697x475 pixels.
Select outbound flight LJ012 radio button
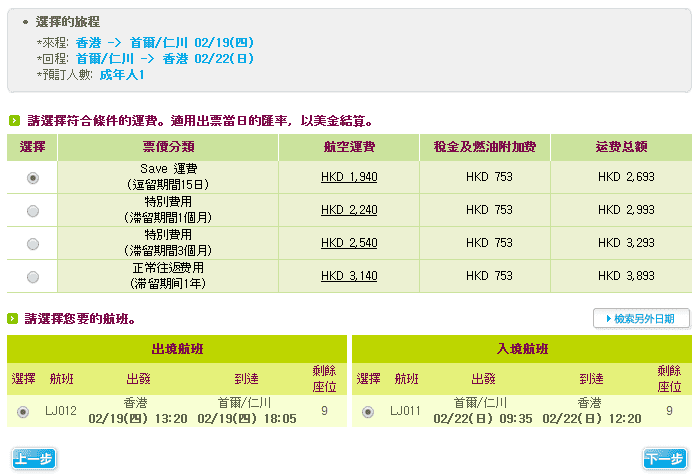pyautogui.click(x=23, y=411)
